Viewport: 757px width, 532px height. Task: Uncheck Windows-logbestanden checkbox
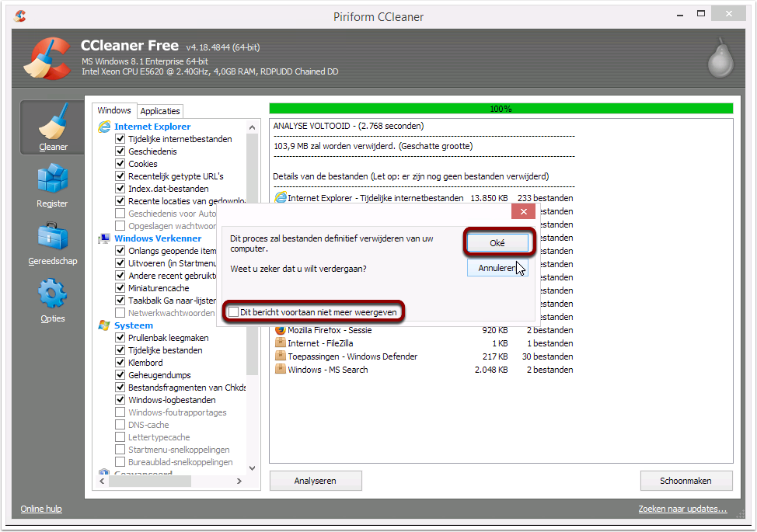[x=120, y=399]
